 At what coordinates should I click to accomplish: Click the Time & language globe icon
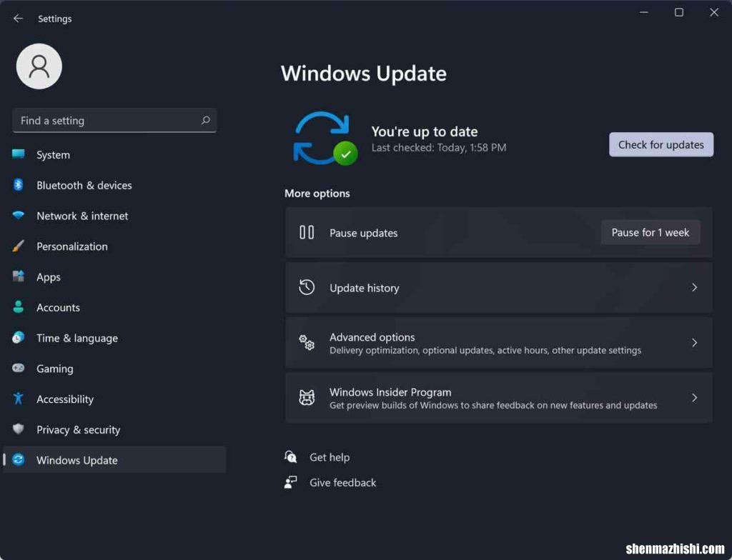pos(18,337)
